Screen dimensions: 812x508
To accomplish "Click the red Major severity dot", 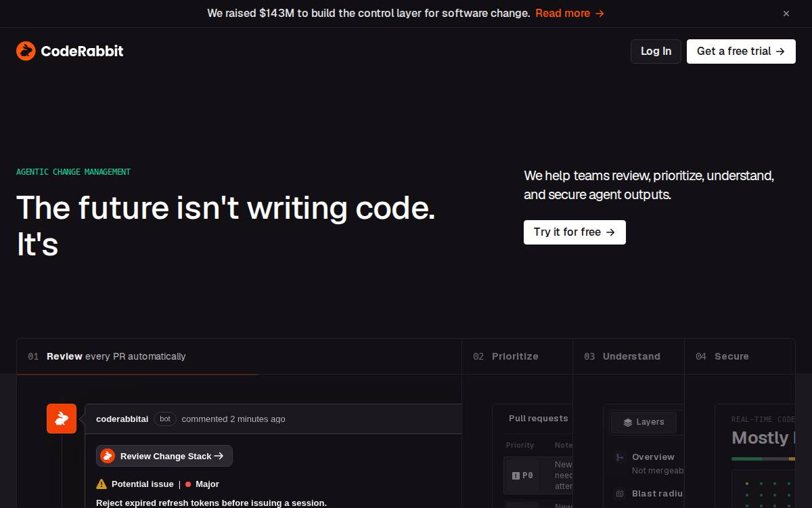I will coord(188,484).
